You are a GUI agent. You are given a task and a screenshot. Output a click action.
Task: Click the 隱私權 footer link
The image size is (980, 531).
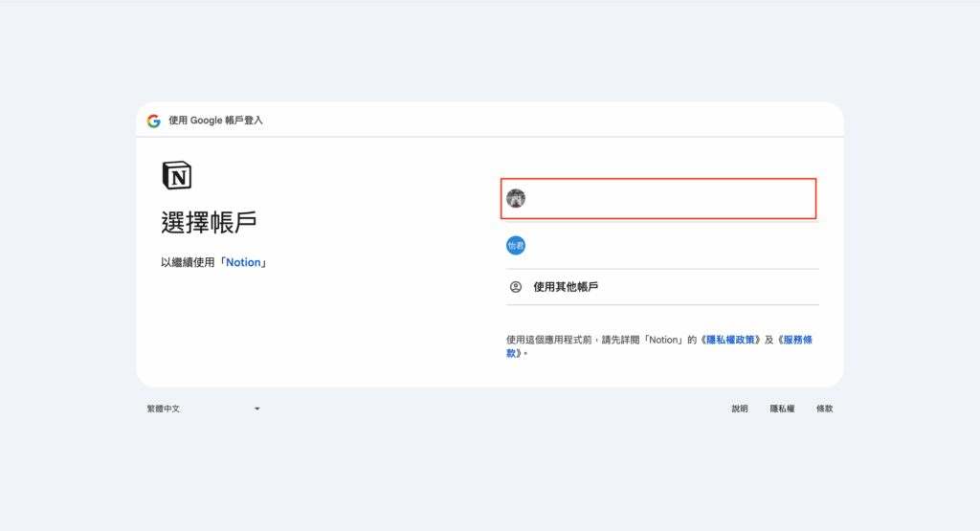[x=782, y=409]
